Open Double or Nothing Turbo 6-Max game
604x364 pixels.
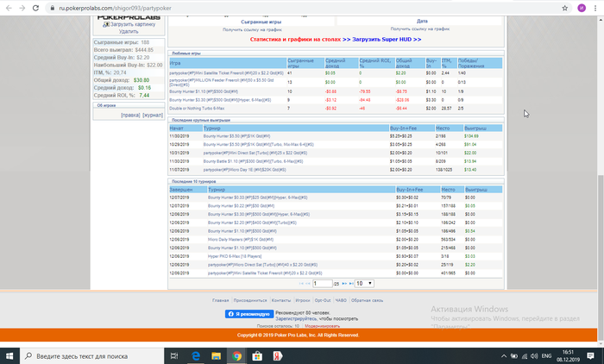197,109
